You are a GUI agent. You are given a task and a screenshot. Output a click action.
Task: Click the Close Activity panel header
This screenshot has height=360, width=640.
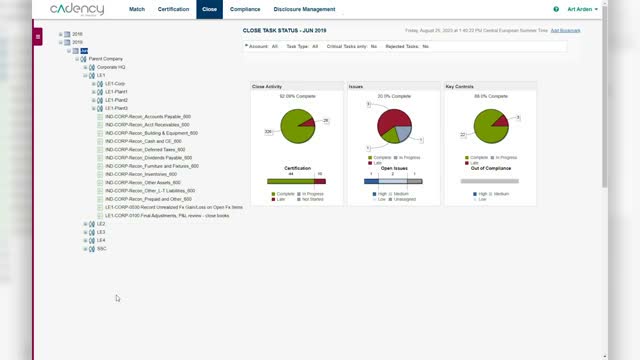pos(297,87)
